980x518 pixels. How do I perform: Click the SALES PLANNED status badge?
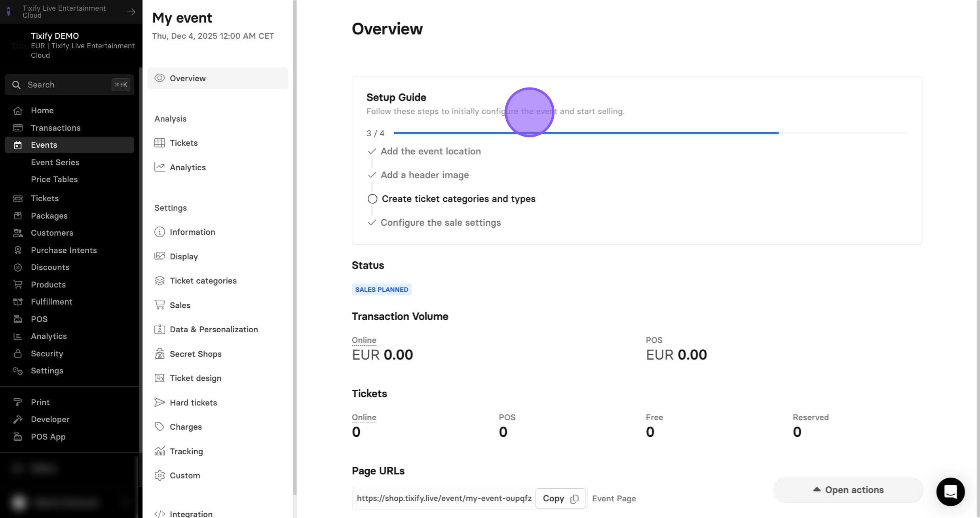coord(382,289)
